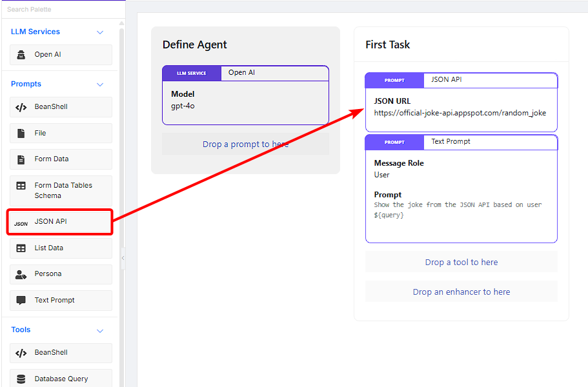The height and width of the screenshot is (387, 588).
Task: Collapse the Tools section chevron
Action: click(x=100, y=330)
